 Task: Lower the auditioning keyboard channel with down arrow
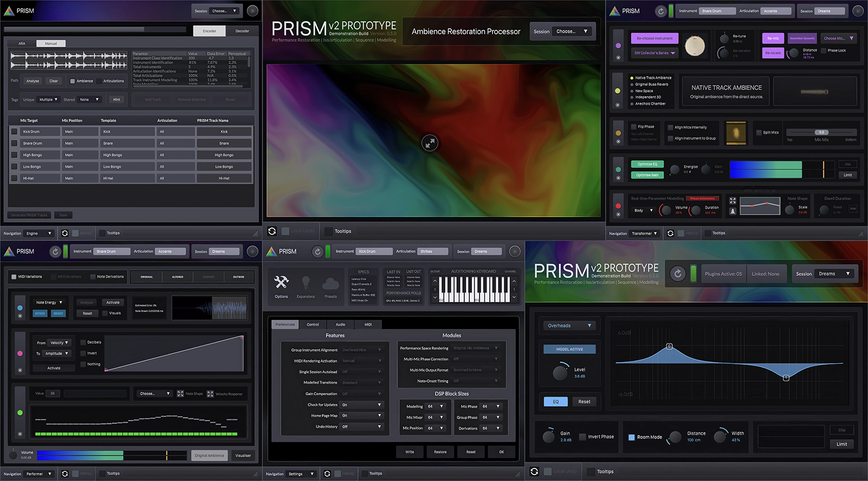(x=514, y=298)
